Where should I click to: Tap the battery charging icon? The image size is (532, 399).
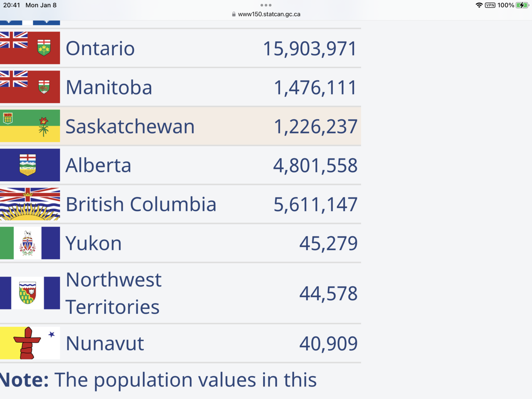[522, 5]
